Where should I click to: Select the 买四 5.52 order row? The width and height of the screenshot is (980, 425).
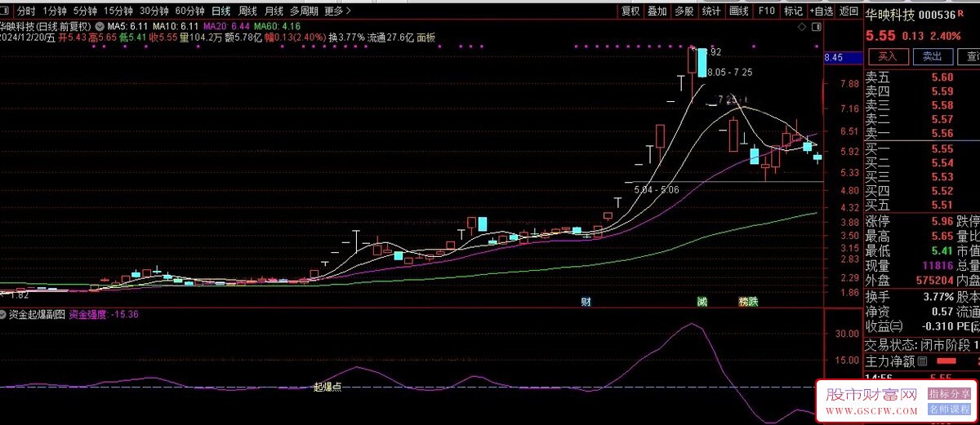coord(922,191)
